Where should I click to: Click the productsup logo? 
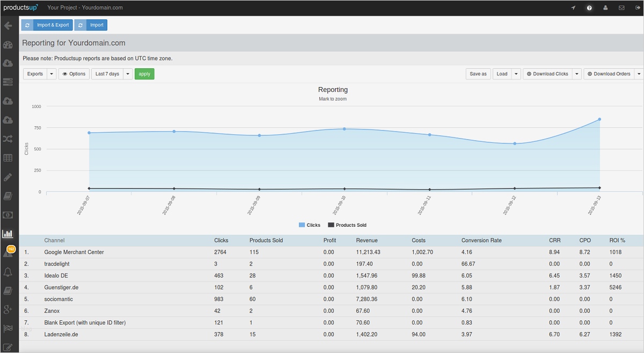click(x=21, y=8)
